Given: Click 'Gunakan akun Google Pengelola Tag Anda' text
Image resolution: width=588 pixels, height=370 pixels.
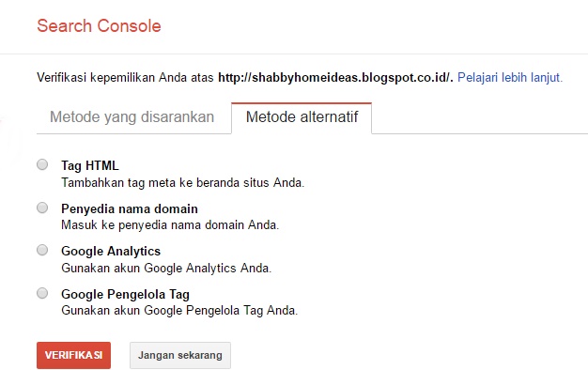Looking at the screenshot, I should 179,311.
